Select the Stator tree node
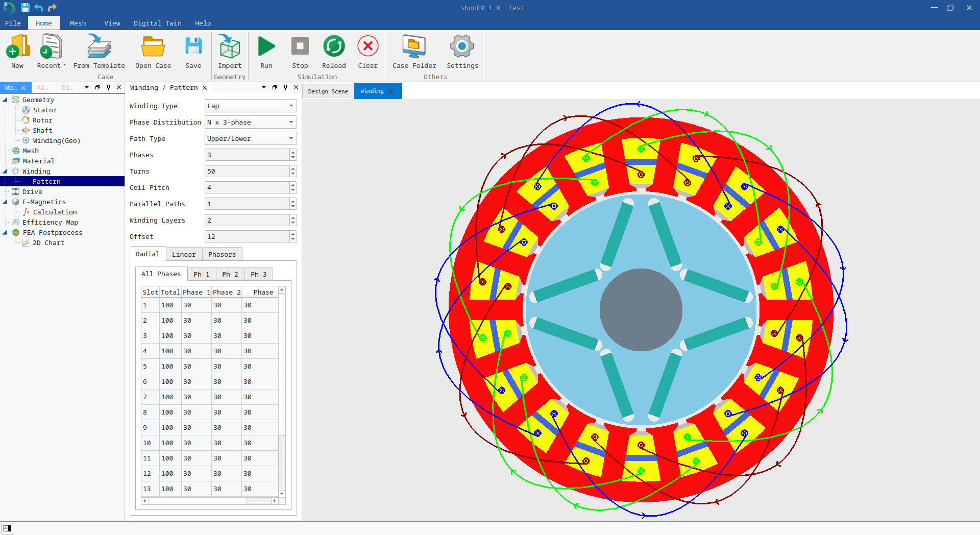Viewport: 980px width, 535px height. tap(45, 110)
